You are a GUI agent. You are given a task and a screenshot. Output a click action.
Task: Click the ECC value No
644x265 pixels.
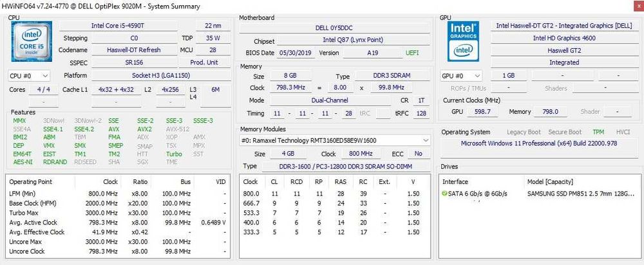click(x=418, y=154)
